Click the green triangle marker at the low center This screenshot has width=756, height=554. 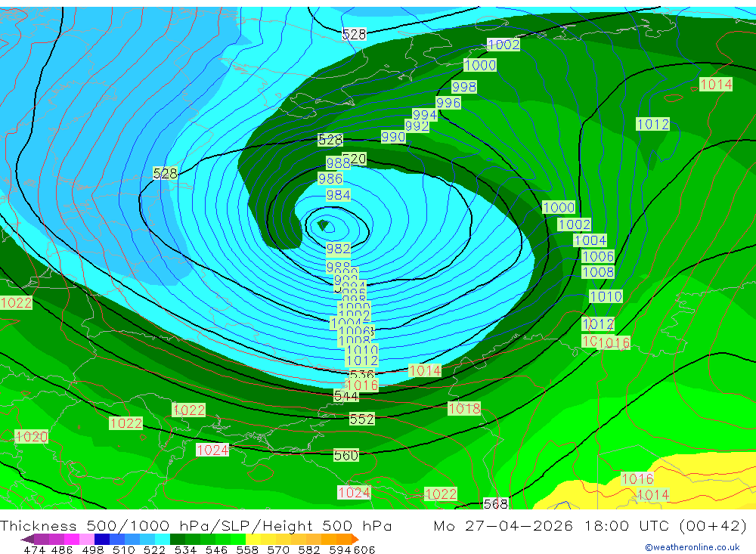point(323,224)
